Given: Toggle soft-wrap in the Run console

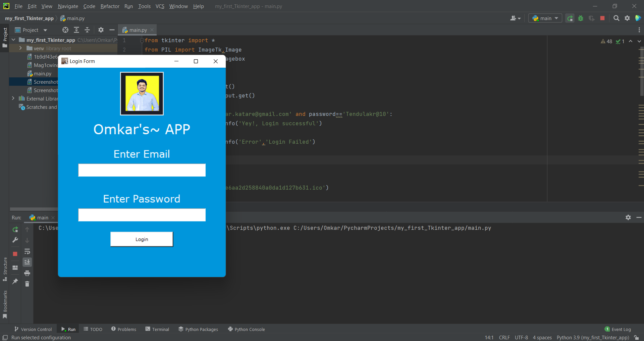Looking at the screenshot, I should pos(27,252).
